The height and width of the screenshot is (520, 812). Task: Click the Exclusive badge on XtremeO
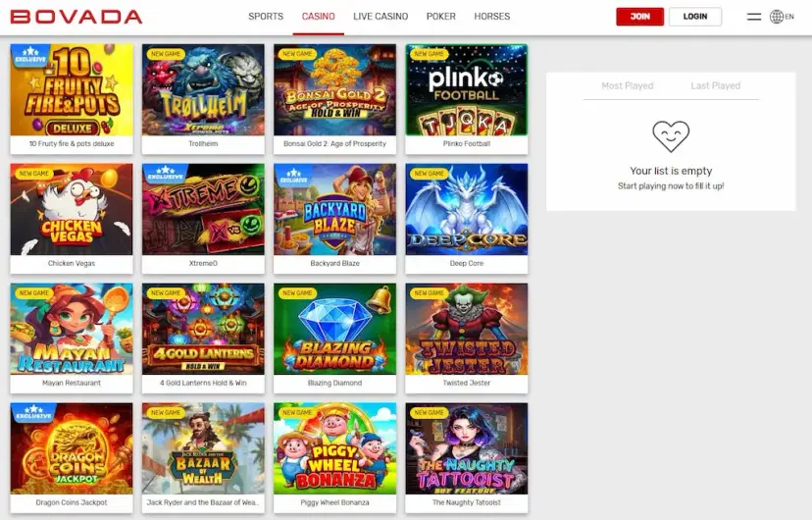click(164, 174)
